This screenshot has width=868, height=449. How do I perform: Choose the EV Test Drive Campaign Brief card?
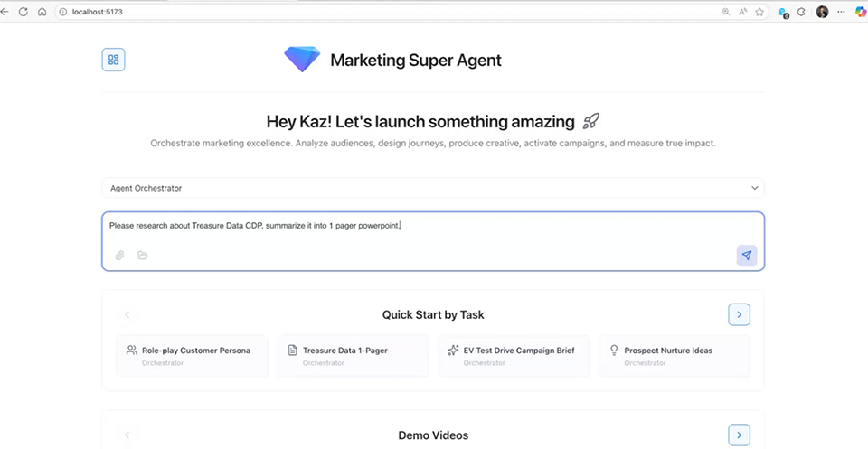click(514, 355)
